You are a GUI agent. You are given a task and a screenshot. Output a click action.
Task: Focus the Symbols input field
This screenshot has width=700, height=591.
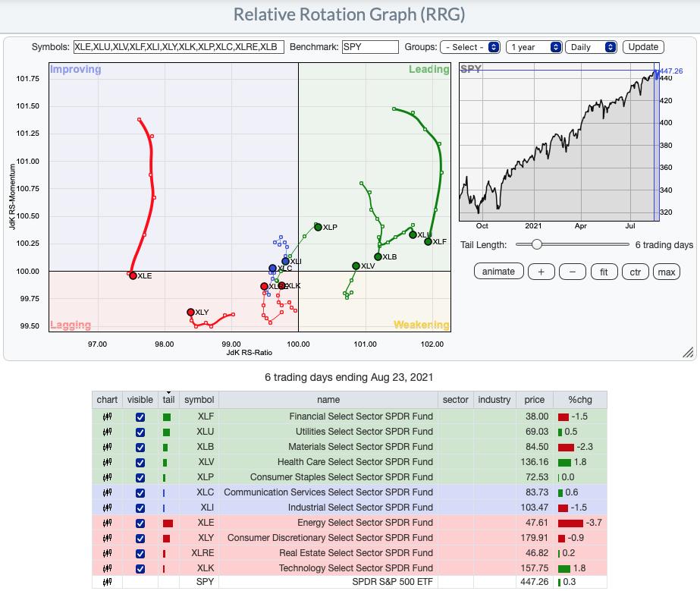click(179, 47)
